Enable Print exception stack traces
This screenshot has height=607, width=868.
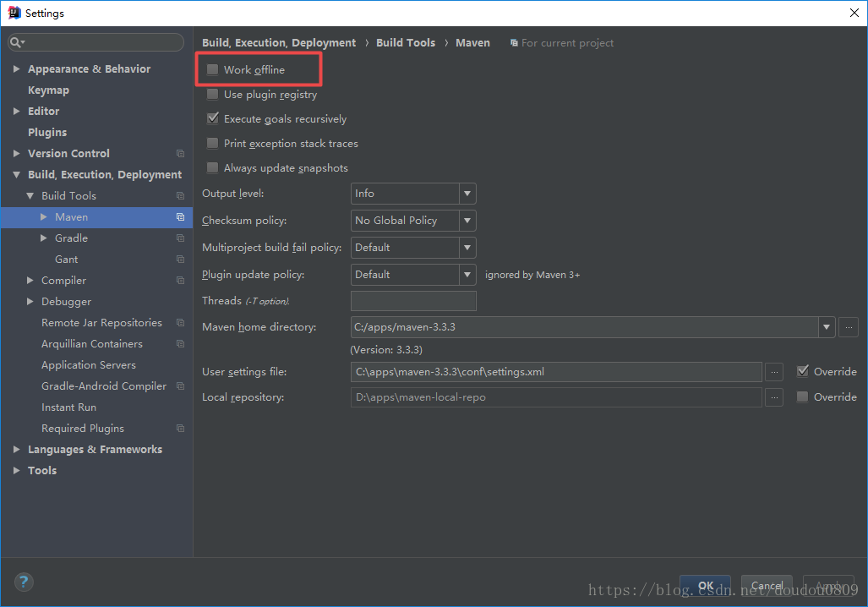(212, 144)
